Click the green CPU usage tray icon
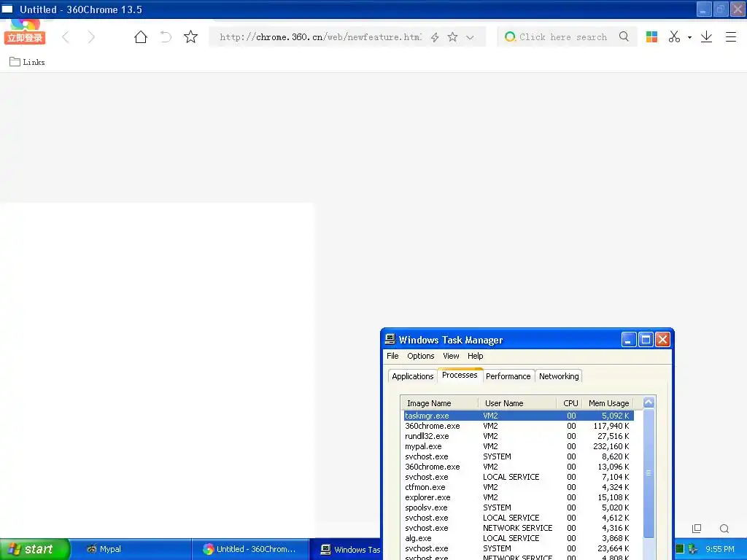The image size is (747, 560). [x=680, y=549]
